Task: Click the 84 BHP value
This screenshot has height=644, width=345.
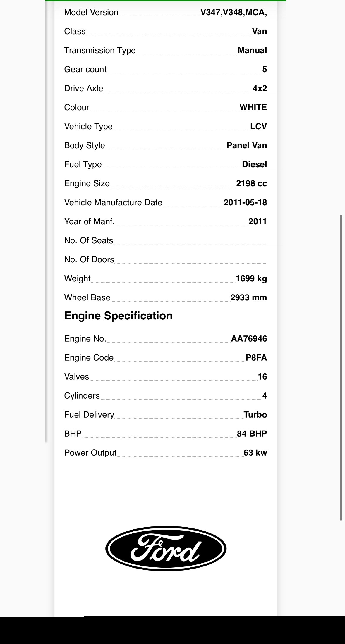Action: [252, 434]
